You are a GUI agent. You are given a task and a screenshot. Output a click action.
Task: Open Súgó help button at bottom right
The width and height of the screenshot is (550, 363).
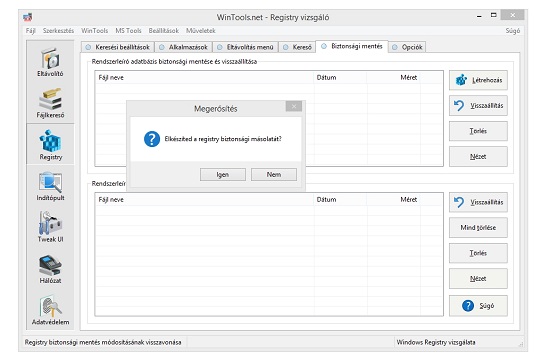(478, 306)
